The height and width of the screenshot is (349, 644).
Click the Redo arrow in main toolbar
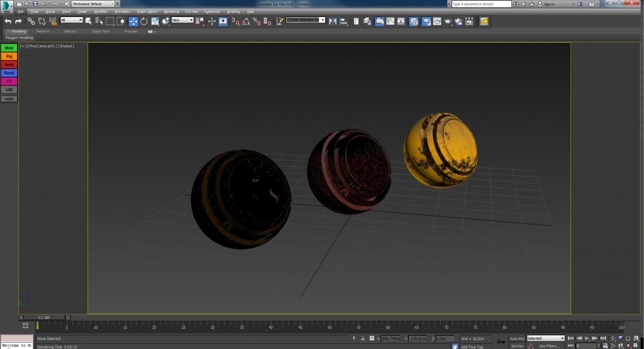pyautogui.click(x=18, y=21)
